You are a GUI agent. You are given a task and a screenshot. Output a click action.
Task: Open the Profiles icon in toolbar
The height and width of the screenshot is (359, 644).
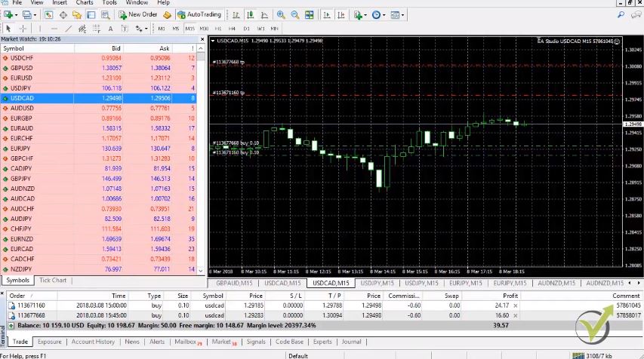click(x=26, y=15)
